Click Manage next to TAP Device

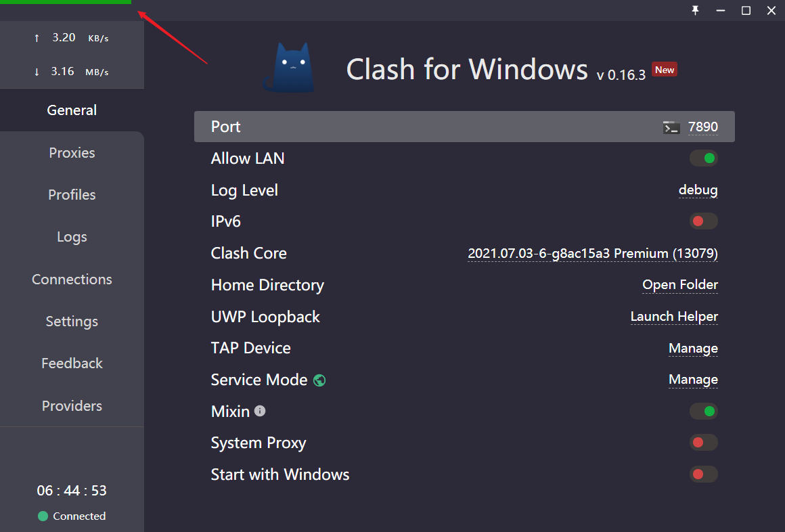point(693,348)
